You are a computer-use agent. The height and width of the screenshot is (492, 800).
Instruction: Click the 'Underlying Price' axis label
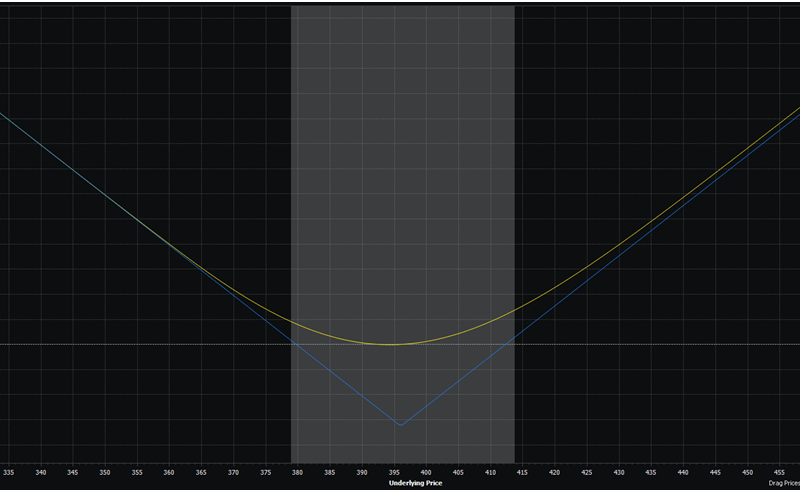415,483
